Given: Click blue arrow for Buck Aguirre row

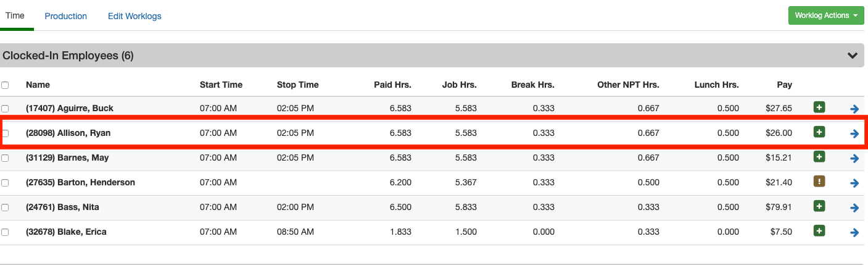Looking at the screenshot, I should click(x=854, y=109).
